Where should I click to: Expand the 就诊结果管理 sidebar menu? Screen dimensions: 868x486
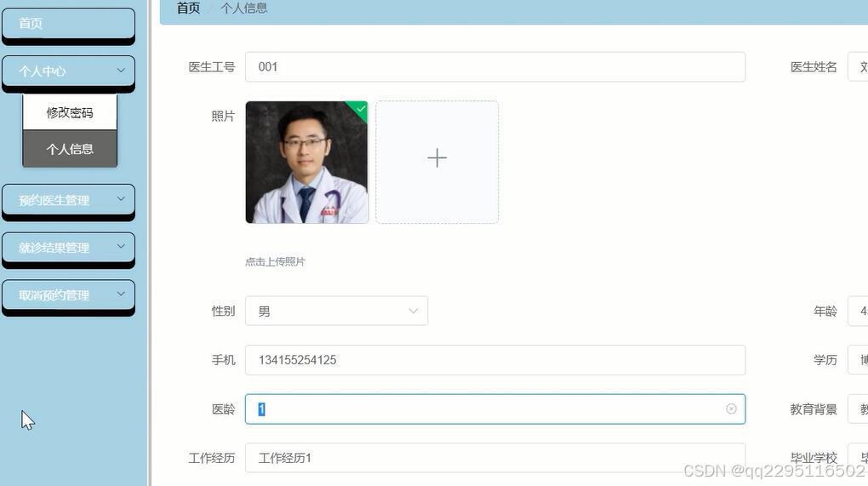[68, 248]
